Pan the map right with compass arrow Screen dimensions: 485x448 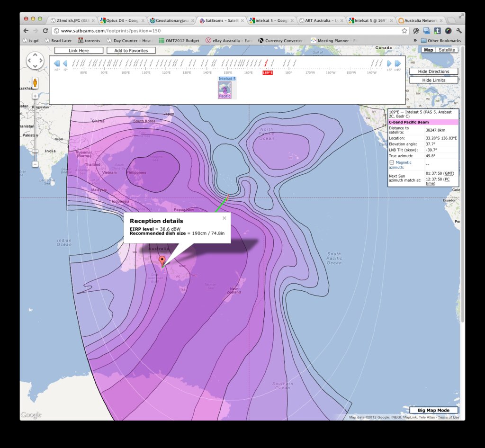[x=41, y=60]
